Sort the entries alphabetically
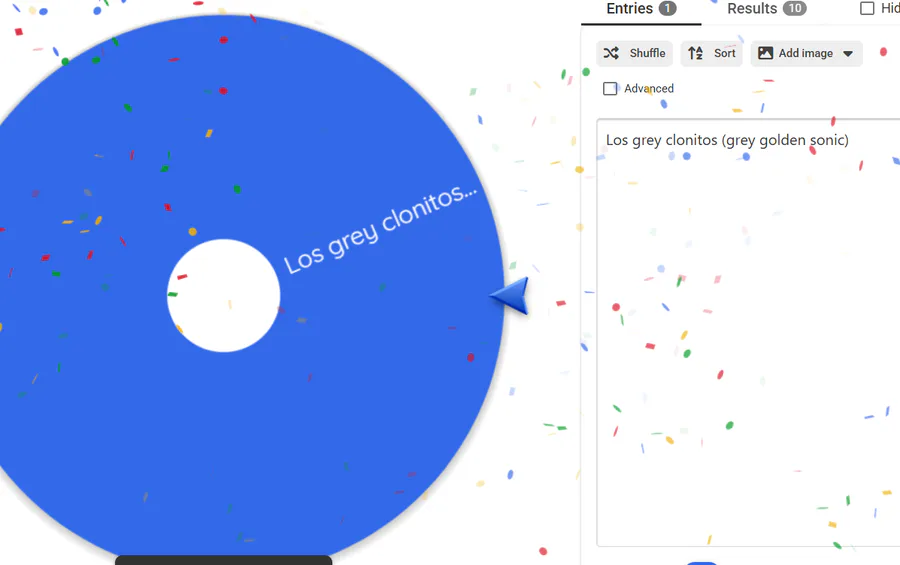The height and width of the screenshot is (565, 900). [712, 53]
